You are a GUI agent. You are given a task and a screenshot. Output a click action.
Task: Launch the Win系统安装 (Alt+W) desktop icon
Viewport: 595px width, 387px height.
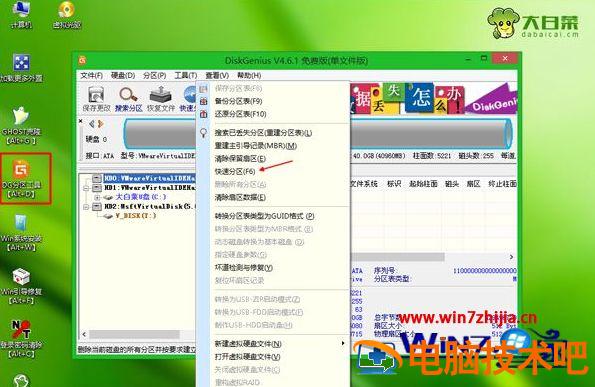pos(21,232)
